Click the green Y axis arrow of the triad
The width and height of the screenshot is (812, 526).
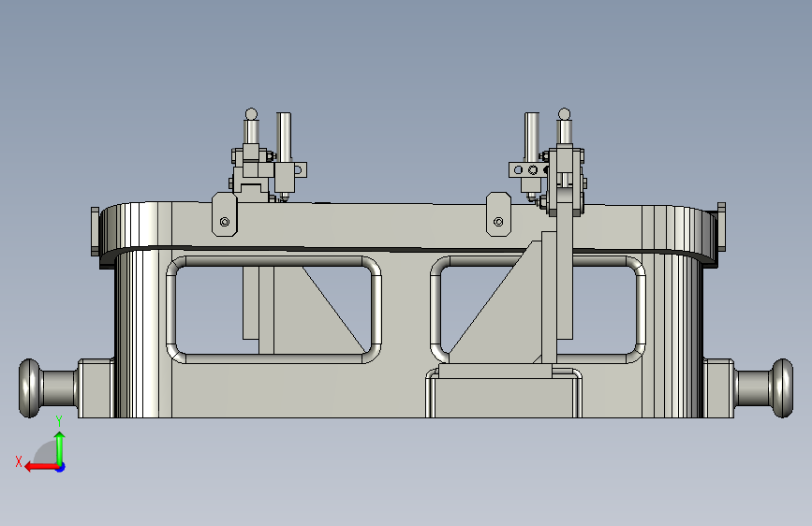point(60,449)
